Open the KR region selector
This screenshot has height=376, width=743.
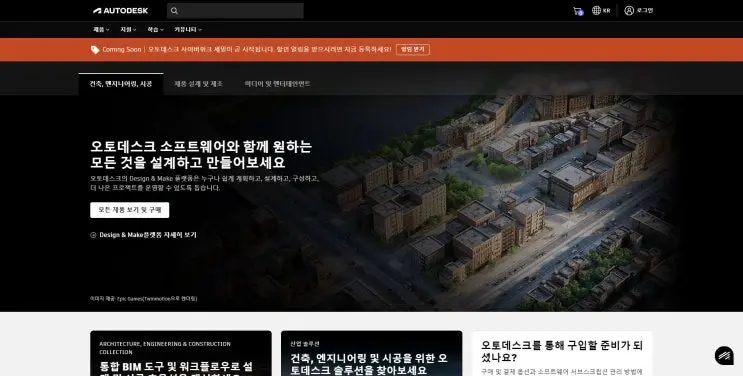click(601, 10)
